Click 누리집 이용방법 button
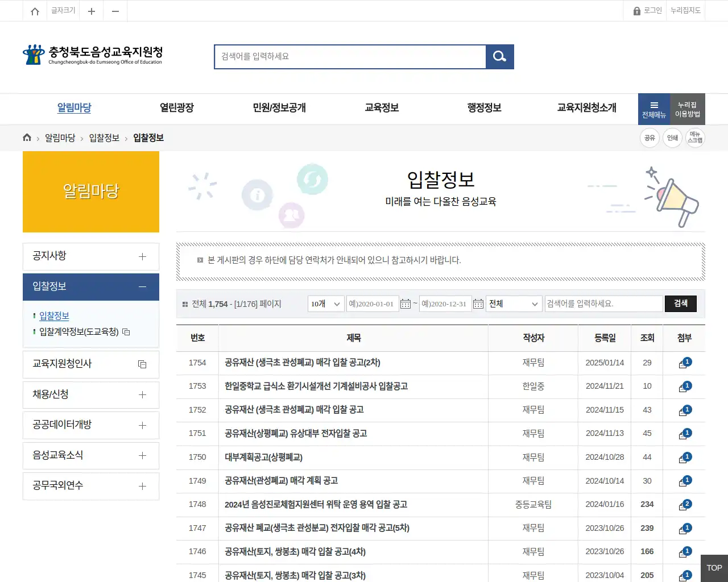 coord(688,109)
